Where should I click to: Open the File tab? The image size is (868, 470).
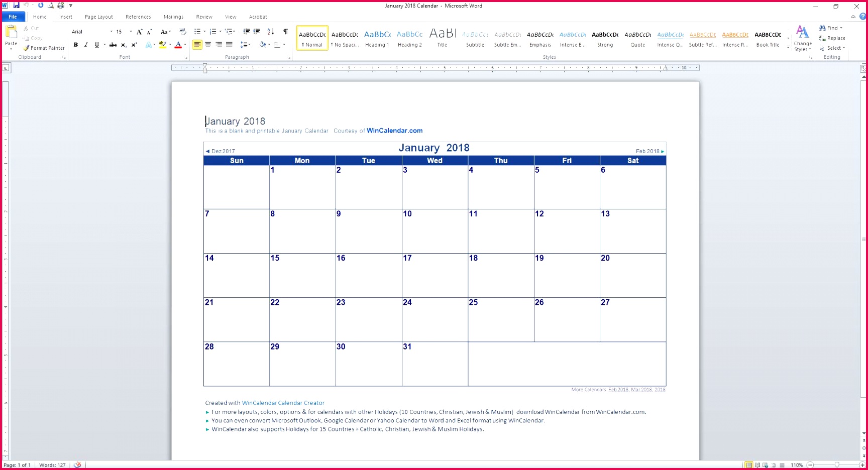coord(13,17)
